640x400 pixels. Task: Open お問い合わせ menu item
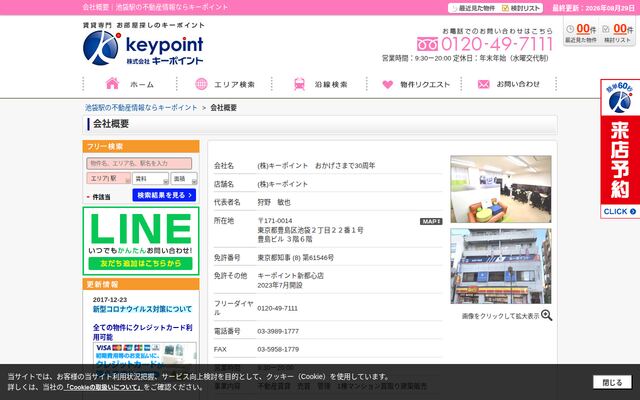tap(518, 84)
